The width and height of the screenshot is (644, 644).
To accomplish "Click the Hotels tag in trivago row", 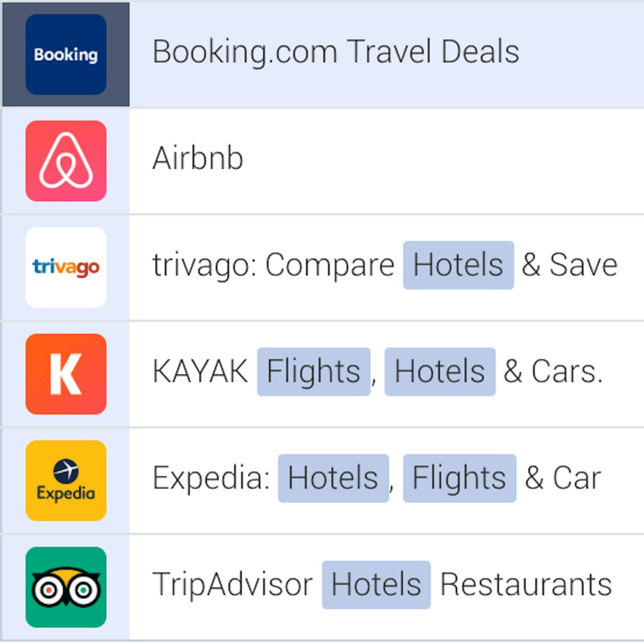I will pos(458,265).
